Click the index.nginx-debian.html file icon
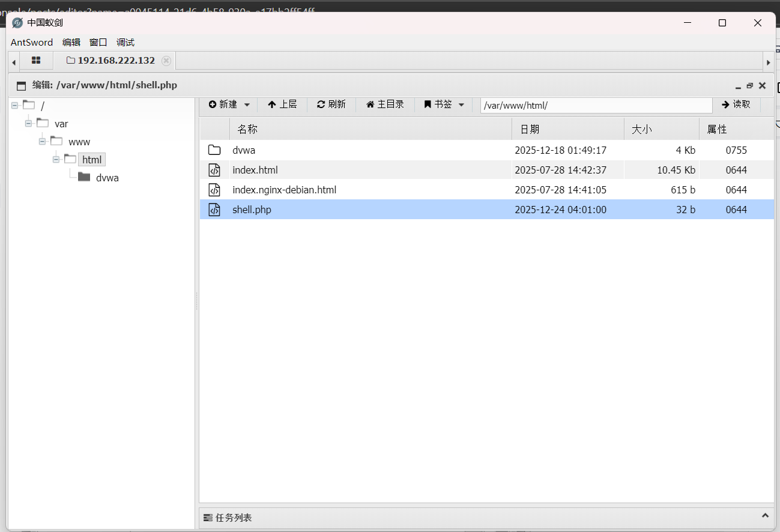 point(214,190)
